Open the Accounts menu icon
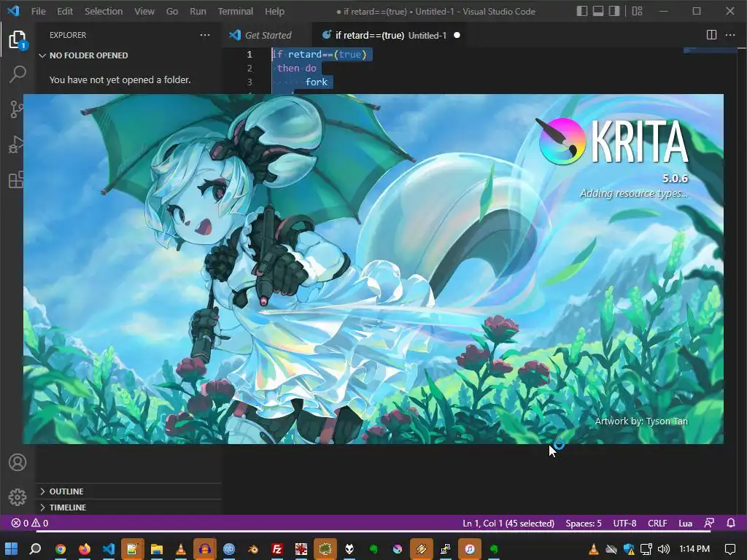Screen dimensions: 747x560 (18, 462)
